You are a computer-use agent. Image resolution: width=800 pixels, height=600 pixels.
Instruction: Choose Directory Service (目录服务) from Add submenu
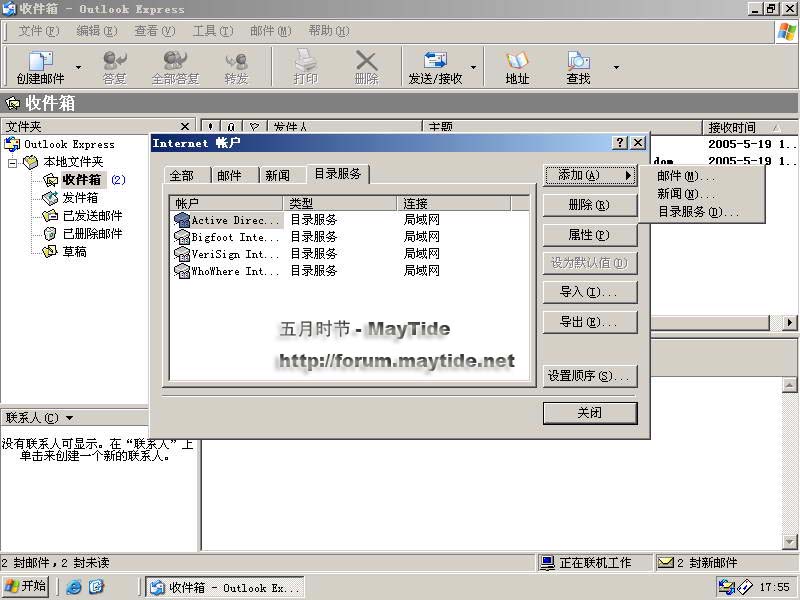click(698, 212)
